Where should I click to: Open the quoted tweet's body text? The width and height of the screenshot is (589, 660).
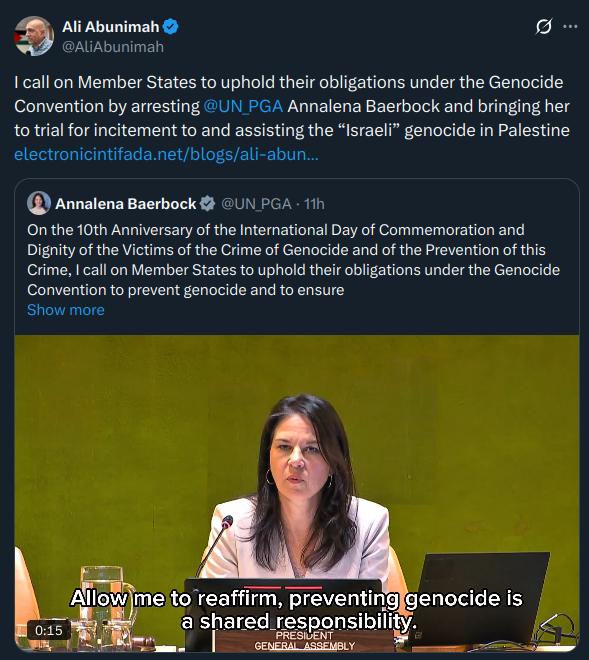pyautogui.click(x=293, y=260)
